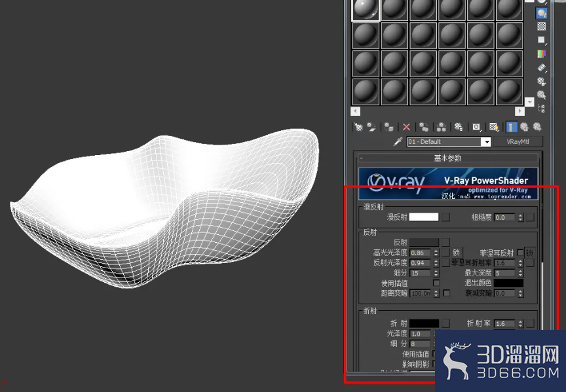This screenshot has width=566, height=392.
Task: Click the right arrow of slot scrollbar
Action: click(x=519, y=111)
